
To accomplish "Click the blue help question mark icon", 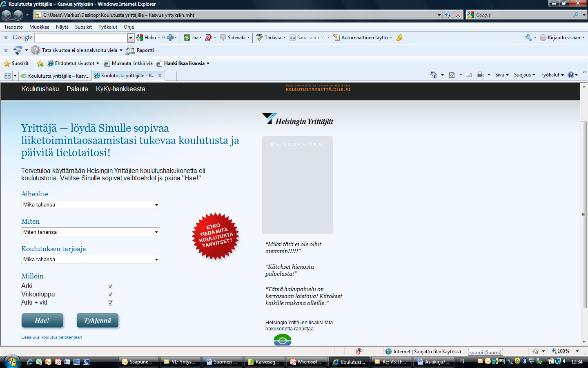I will click(x=570, y=75).
